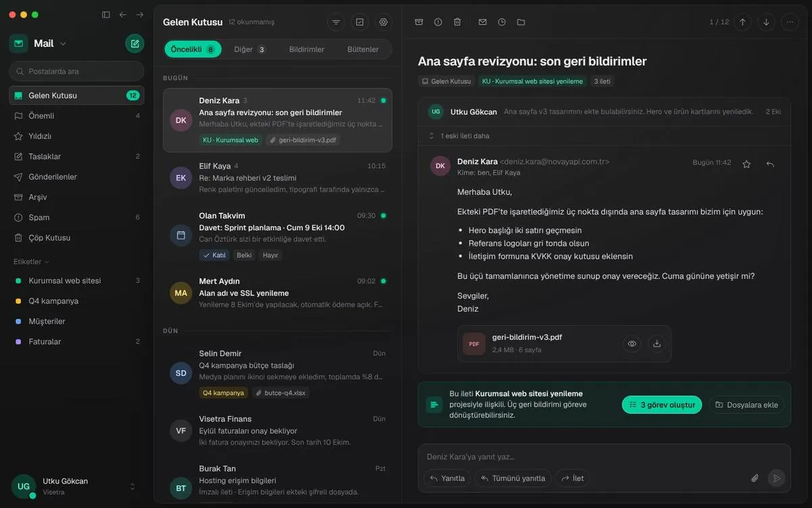Viewport: 812px width, 508px height.
Task: Open inbox settings gear icon
Action: pyautogui.click(x=384, y=22)
